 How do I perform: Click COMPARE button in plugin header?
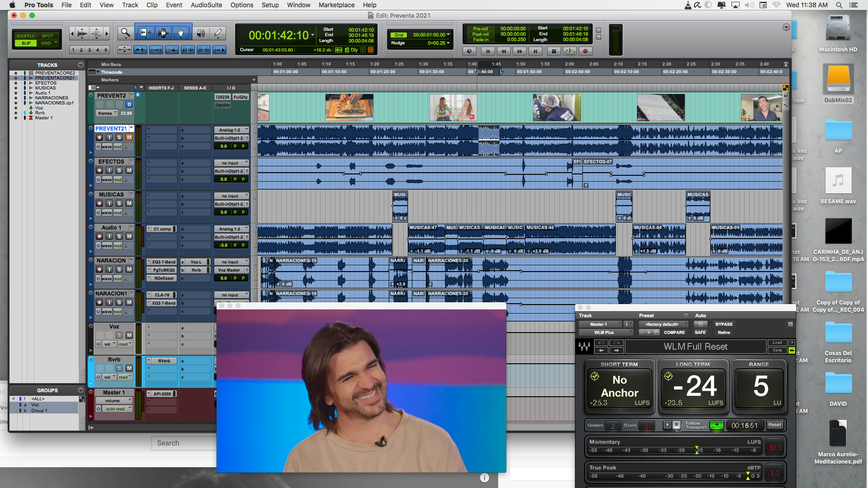(675, 333)
